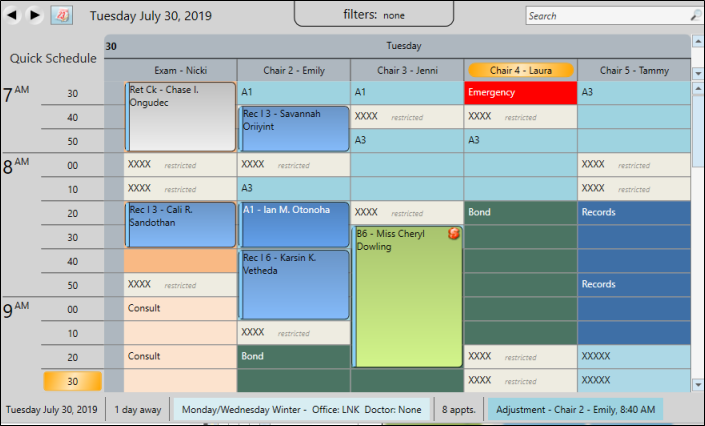
Task: Select the Chair 4 - Laura column header
Action: (x=520, y=71)
